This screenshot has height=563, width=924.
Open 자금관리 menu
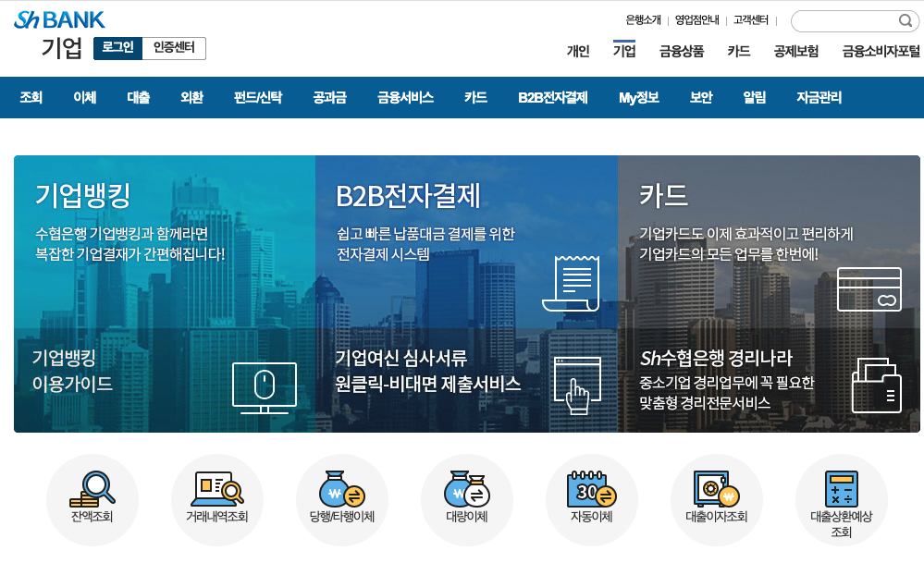pyautogui.click(x=819, y=97)
